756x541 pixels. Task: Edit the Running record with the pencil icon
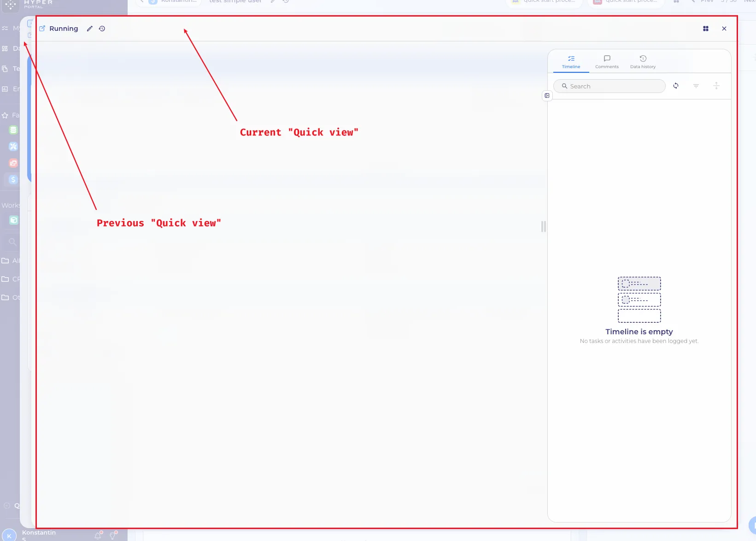[90, 29]
